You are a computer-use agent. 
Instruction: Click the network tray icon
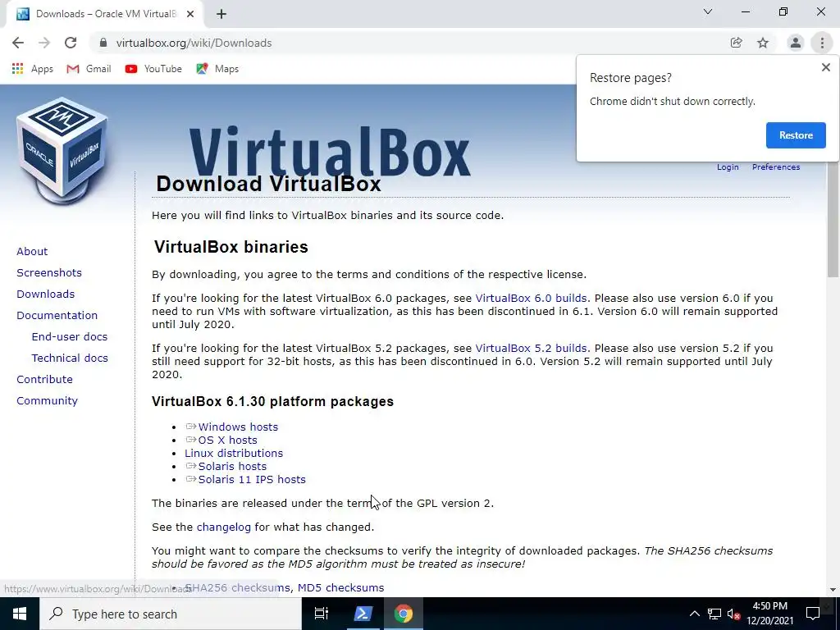714,614
